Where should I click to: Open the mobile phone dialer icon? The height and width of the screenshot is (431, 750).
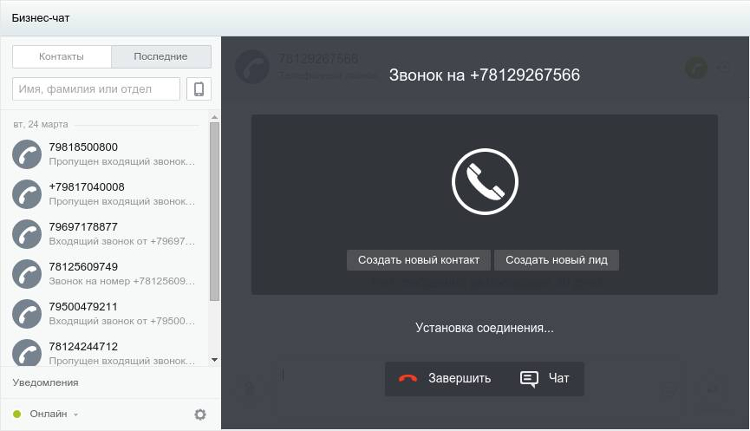pyautogui.click(x=199, y=89)
